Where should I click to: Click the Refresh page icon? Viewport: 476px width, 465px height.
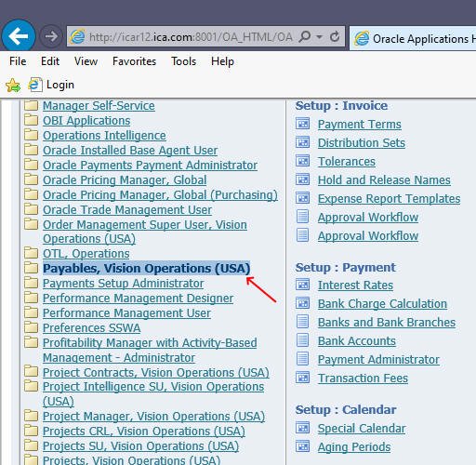[x=335, y=36]
